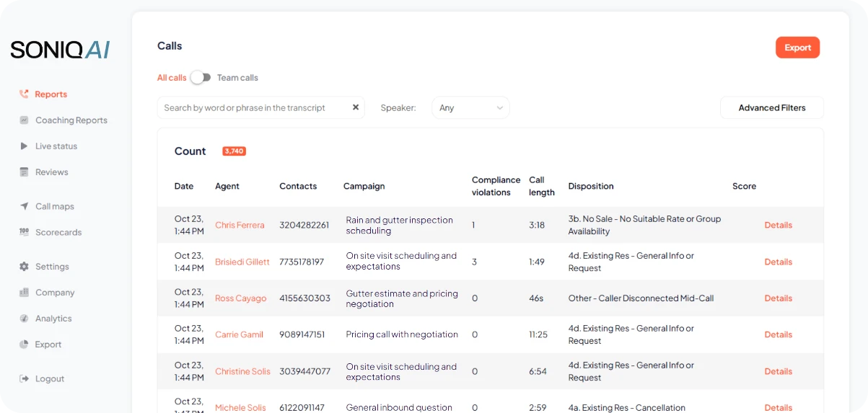Screen dimensions: 868x413
Task: Click the Company building icon
Action: (24, 292)
